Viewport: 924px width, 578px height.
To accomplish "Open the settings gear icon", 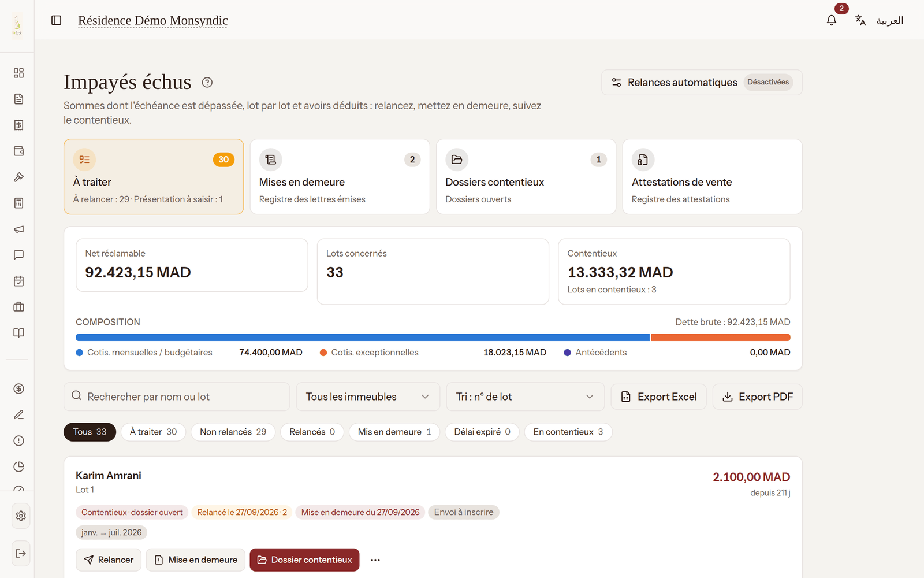I will [x=21, y=516].
